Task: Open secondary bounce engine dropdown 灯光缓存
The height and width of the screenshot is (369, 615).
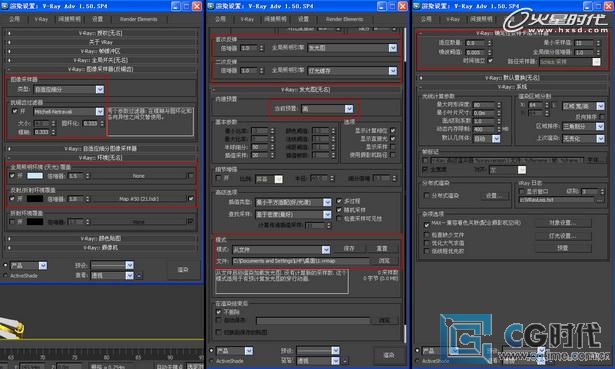Action: tap(352, 71)
